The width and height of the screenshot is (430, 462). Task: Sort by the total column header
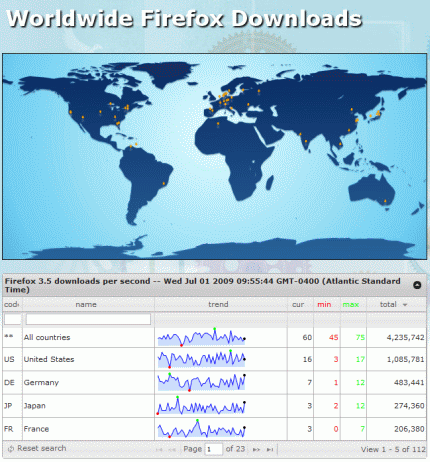[388, 304]
